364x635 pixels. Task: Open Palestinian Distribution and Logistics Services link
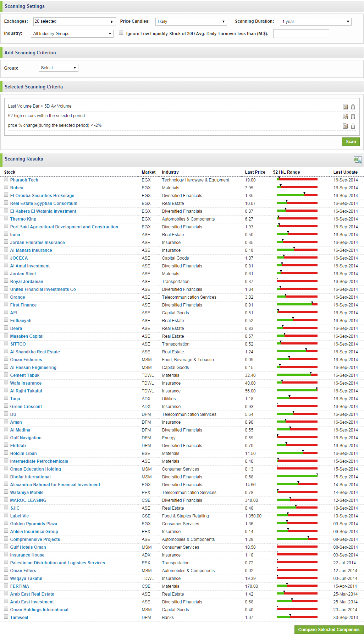[57, 563]
